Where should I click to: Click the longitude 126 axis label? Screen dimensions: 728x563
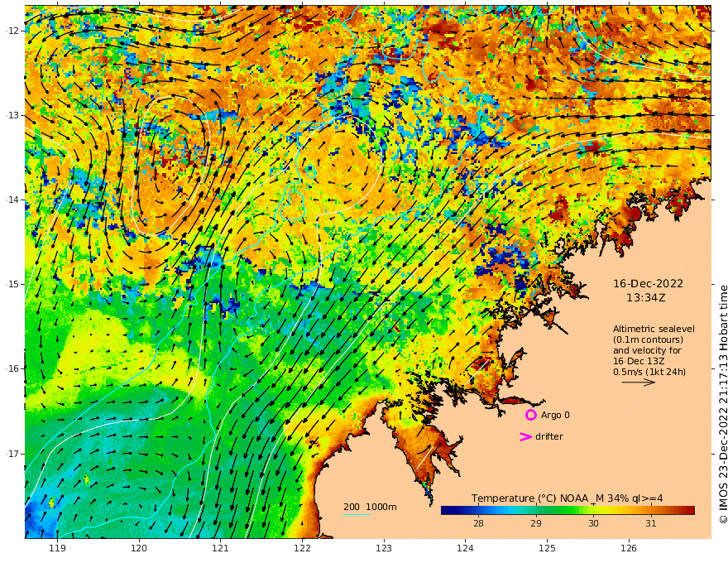(629, 548)
